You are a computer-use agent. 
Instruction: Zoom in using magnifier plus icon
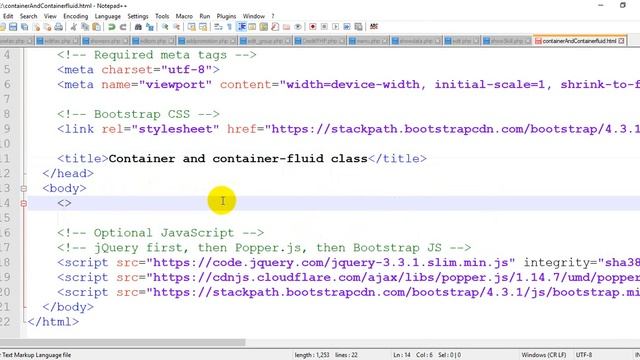(x=165, y=27)
